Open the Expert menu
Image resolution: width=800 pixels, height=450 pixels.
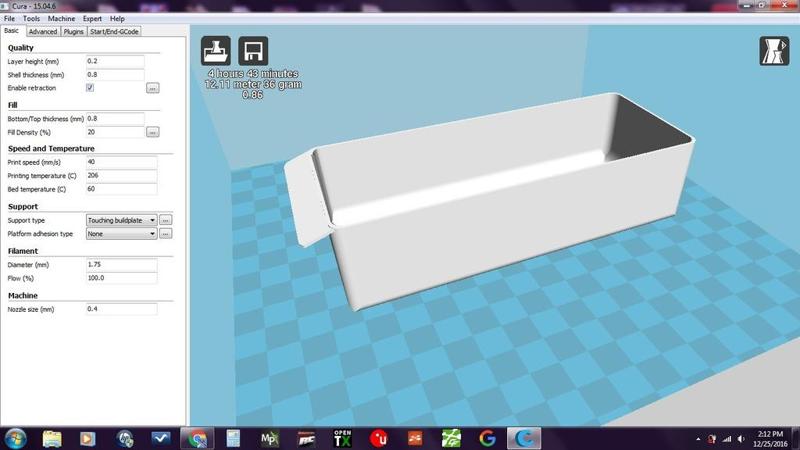tap(92, 18)
